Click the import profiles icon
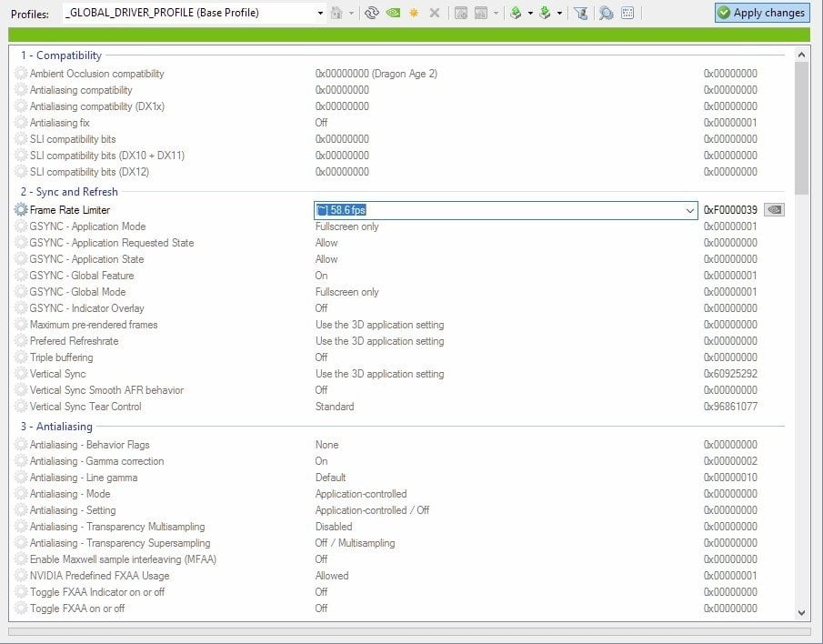Viewport: 823px width, 644px height. 545,13
